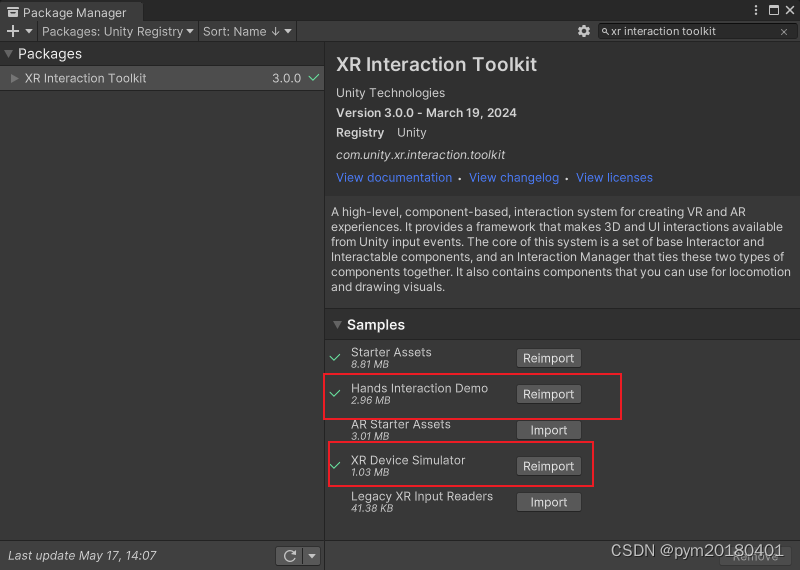Viewport: 800px width, 570px height.
Task: Open the gear advanced settings icon
Action: (x=584, y=31)
